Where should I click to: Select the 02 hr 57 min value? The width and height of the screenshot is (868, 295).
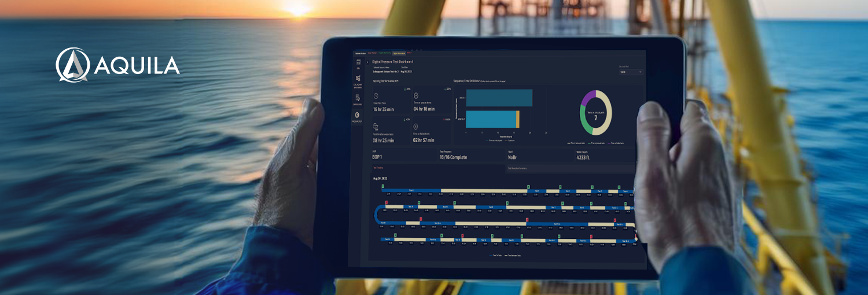(x=424, y=140)
